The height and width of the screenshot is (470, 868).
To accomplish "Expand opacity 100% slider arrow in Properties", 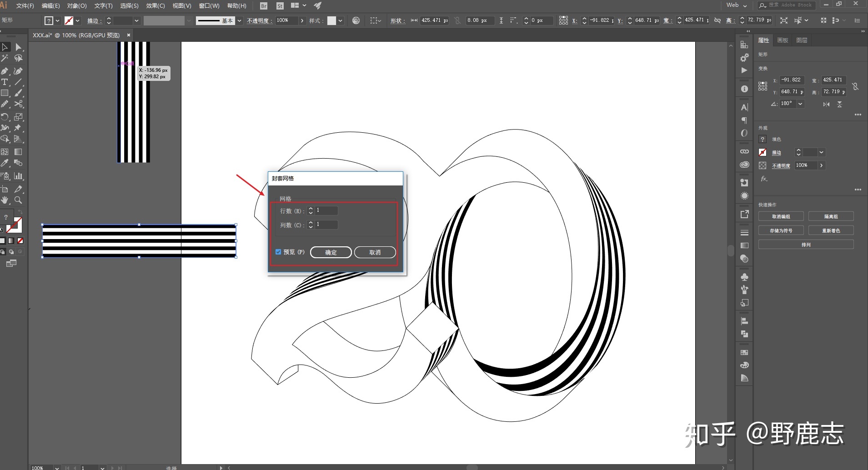I will click(821, 165).
